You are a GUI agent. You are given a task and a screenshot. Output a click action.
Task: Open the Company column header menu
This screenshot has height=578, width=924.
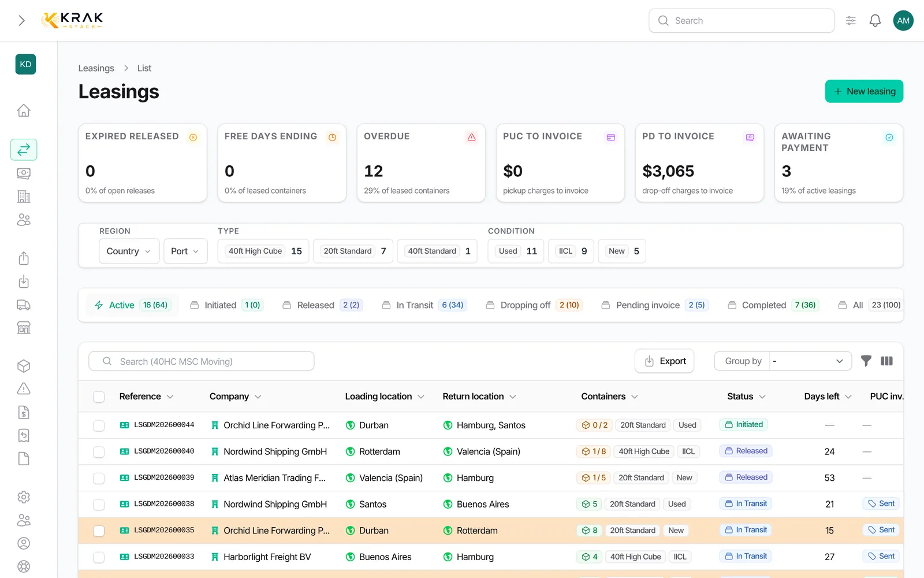click(258, 397)
